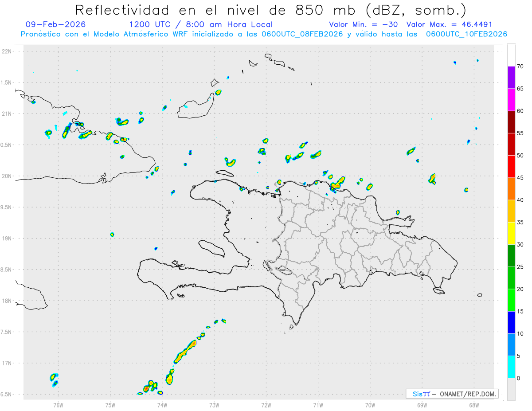Select the 'Valor Min. = -30' text

pos(364,24)
